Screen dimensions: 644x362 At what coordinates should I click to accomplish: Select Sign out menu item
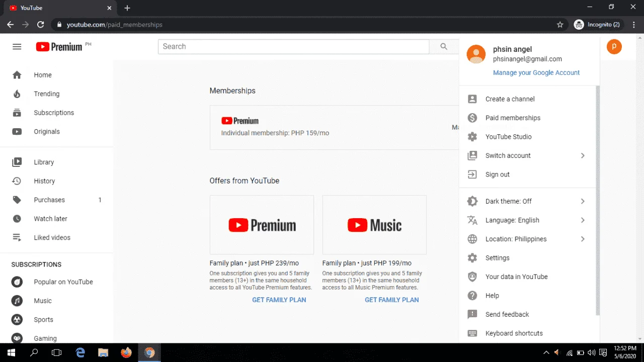pyautogui.click(x=527, y=174)
